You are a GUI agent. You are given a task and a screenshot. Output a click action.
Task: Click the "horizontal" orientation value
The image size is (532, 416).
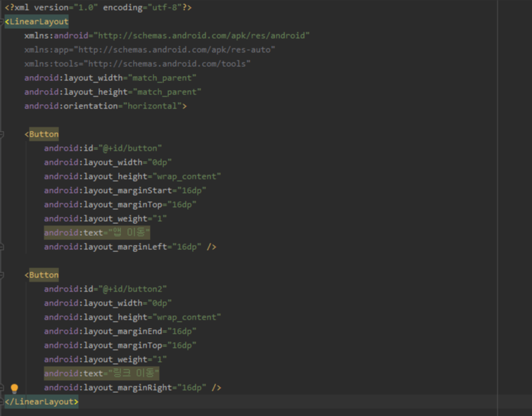152,106
